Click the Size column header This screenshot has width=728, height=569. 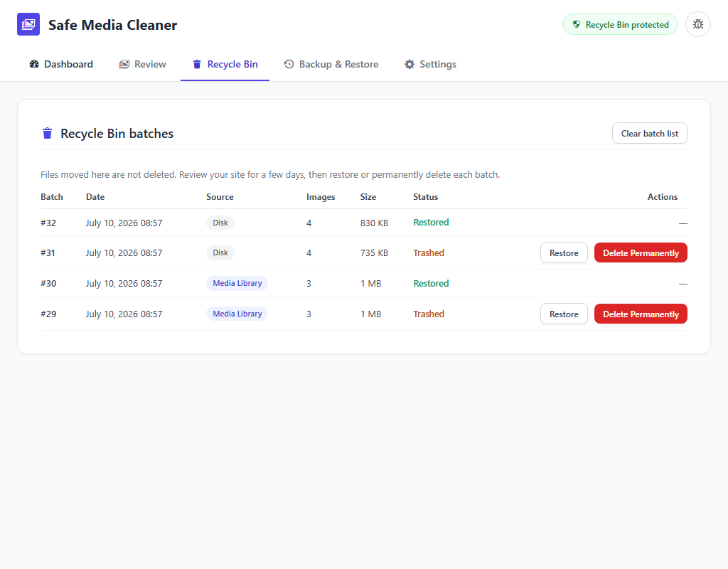coord(368,197)
